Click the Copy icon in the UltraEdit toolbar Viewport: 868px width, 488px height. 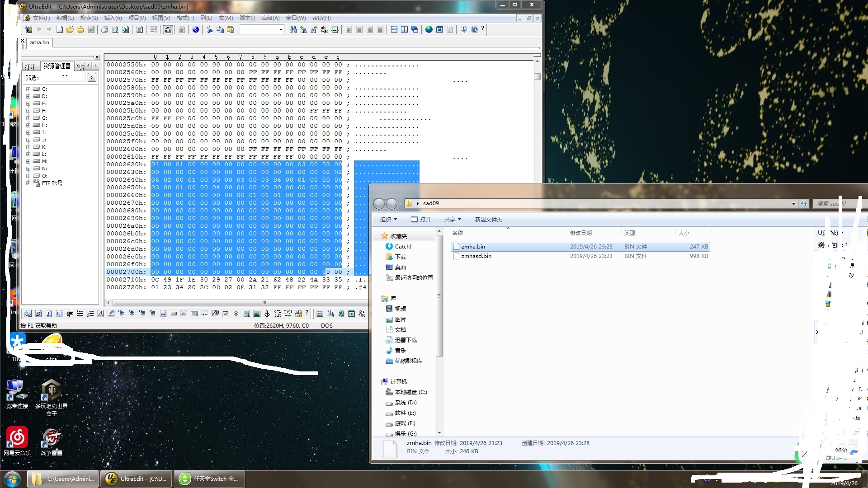pyautogui.click(x=220, y=29)
